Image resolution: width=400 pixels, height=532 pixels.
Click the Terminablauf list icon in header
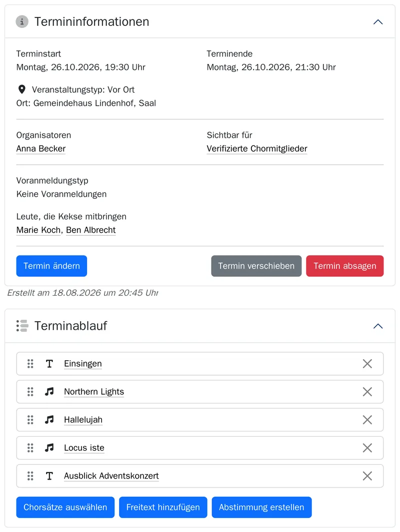pyautogui.click(x=22, y=326)
